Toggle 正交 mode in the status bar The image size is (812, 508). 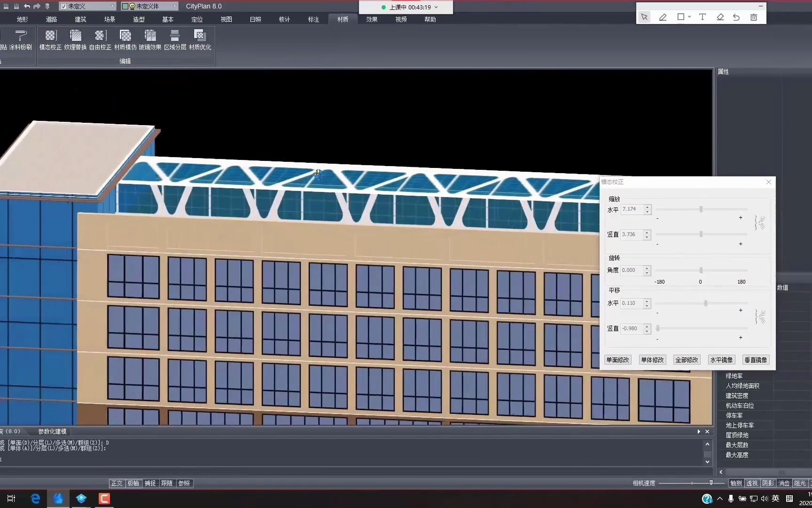point(117,483)
